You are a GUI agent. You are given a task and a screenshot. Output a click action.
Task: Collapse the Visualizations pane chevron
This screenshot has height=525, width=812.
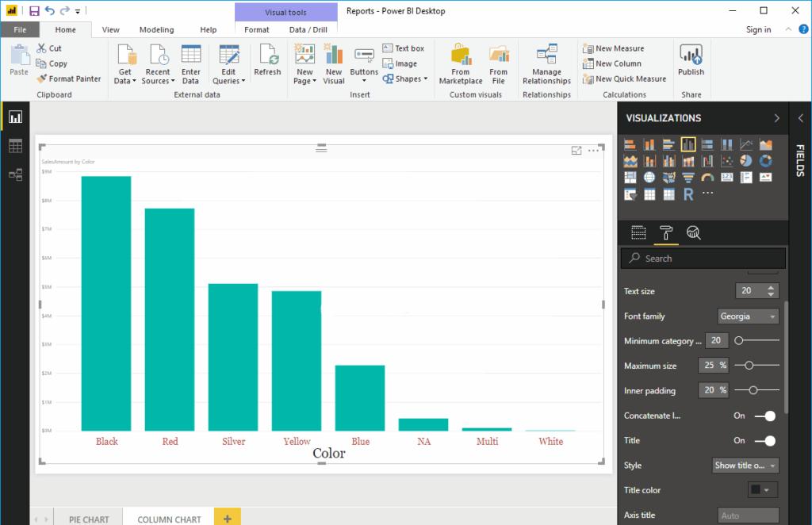[776, 118]
